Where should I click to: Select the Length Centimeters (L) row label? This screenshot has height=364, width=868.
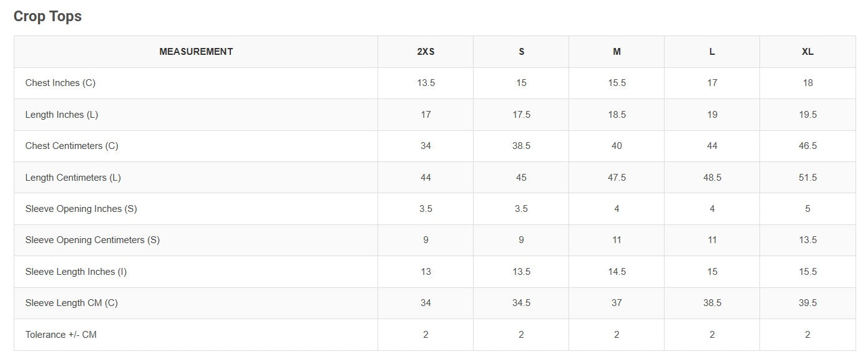click(x=73, y=178)
